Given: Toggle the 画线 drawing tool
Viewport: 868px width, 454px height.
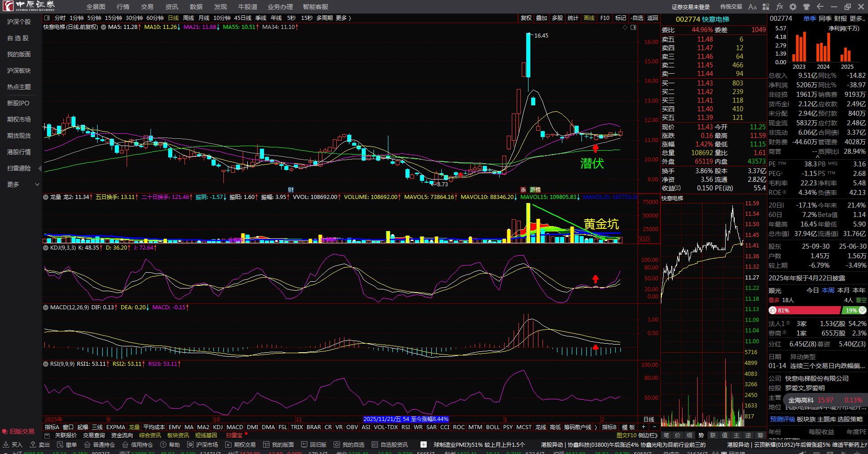Looking at the screenshot, I should point(589,18).
